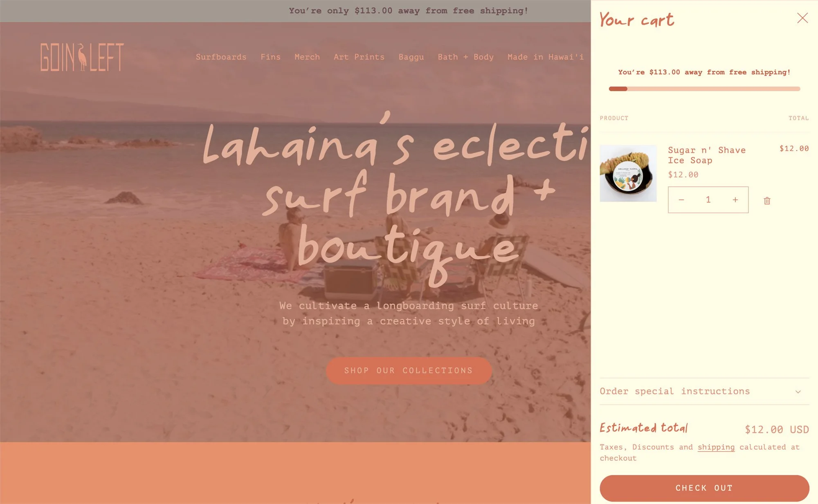Open Bath + Body navigation item
The width and height of the screenshot is (818, 504).
point(465,57)
